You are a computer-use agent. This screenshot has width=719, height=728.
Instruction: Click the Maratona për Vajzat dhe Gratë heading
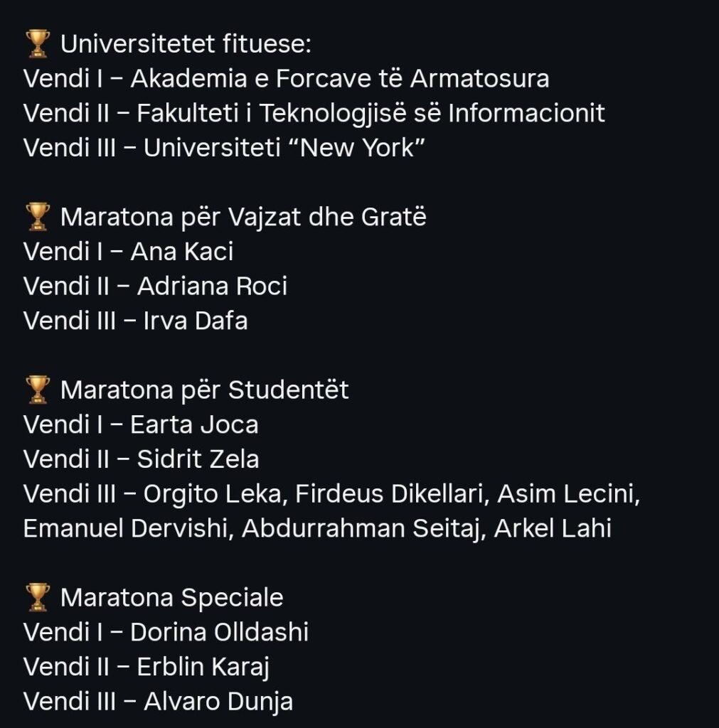pyautogui.click(x=243, y=217)
